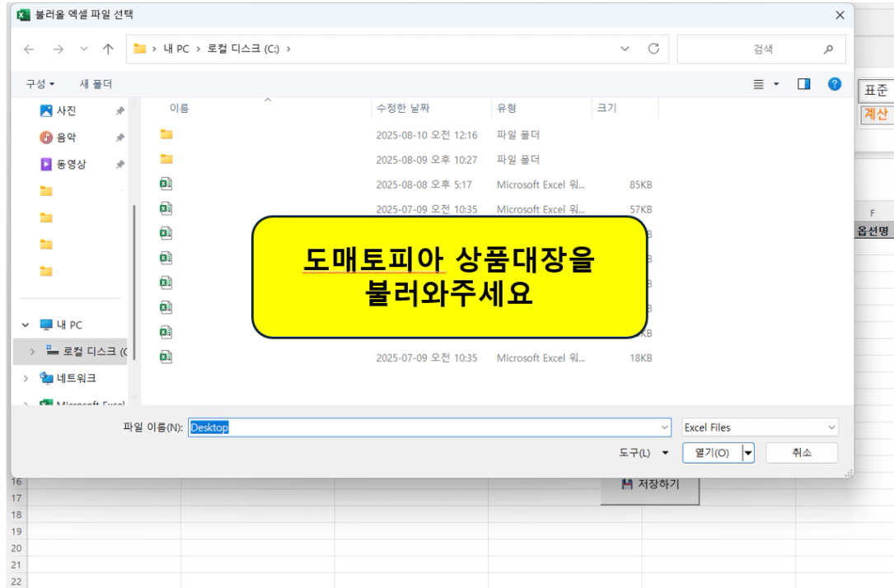Sort by the 이름 column header
Screen dimensions: 894x588
(179, 108)
